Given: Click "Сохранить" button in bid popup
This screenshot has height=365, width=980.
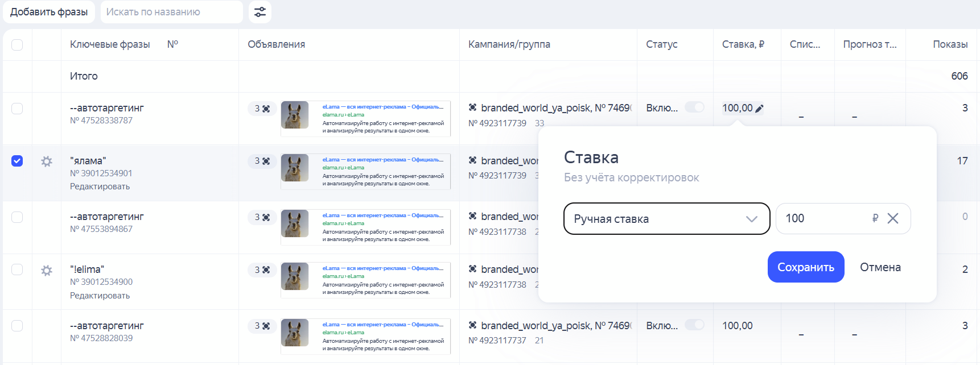Looking at the screenshot, I should click(806, 267).
